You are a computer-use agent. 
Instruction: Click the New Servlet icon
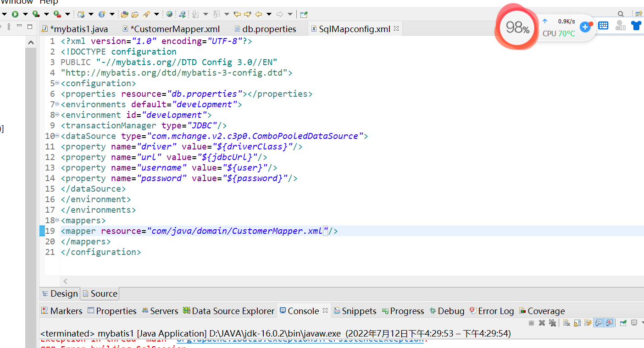(102, 14)
